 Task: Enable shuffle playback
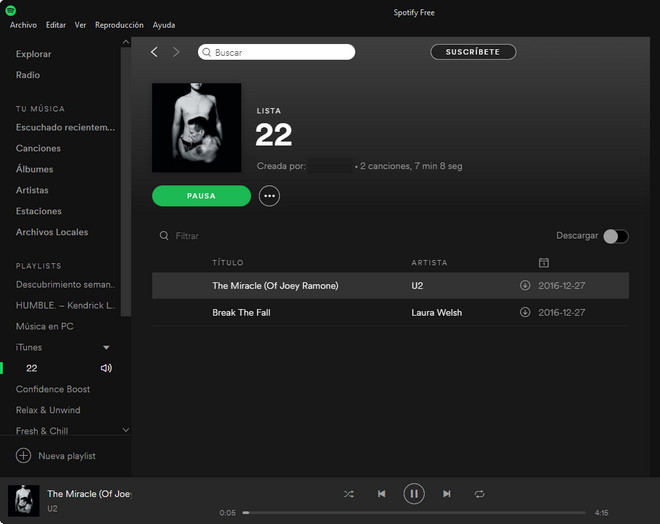(x=349, y=494)
